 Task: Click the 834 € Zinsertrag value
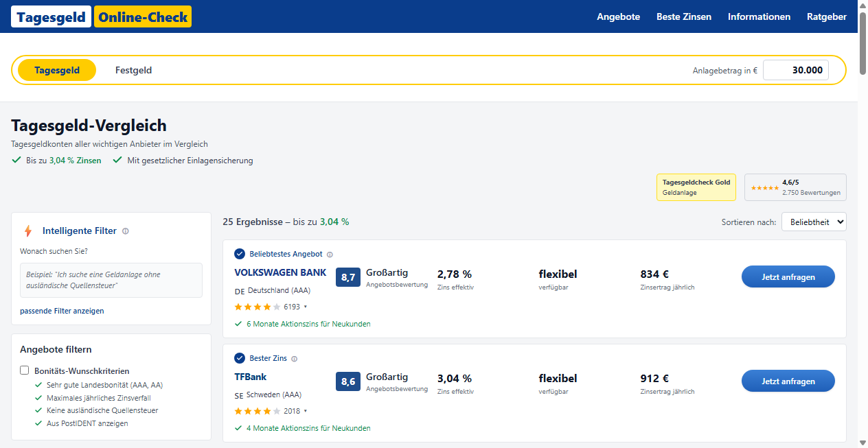654,274
